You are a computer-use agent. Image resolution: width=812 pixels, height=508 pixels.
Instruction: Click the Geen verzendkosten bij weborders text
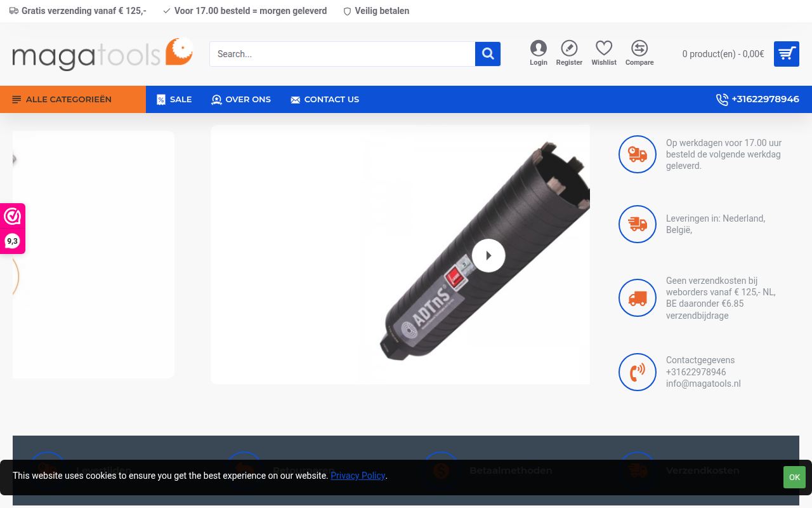click(721, 298)
